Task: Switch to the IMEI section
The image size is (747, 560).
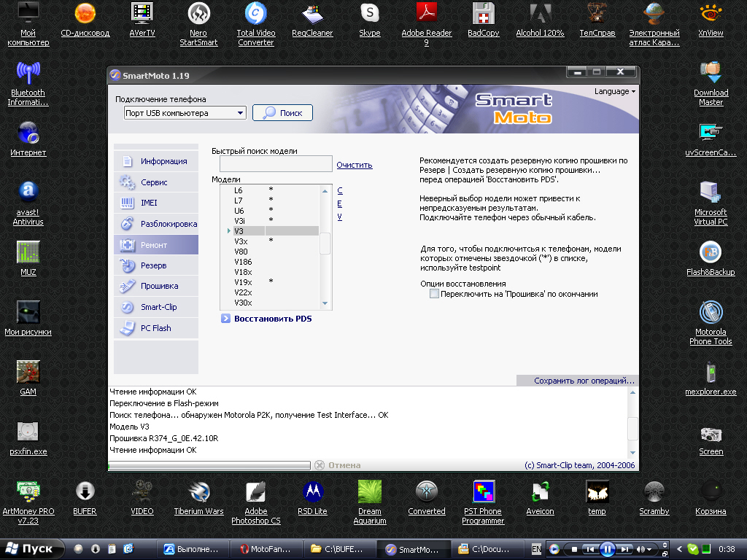Action: point(156,203)
